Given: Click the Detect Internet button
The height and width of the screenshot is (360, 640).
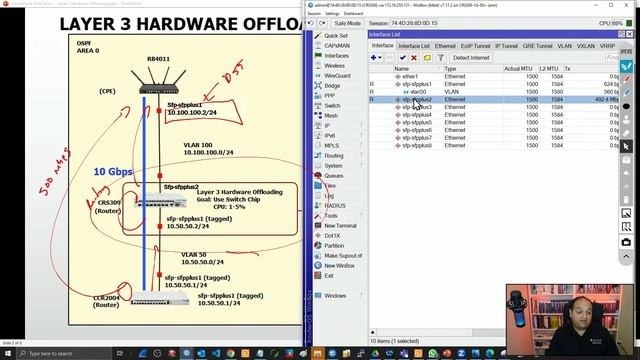Looking at the screenshot, I should click(x=471, y=58).
